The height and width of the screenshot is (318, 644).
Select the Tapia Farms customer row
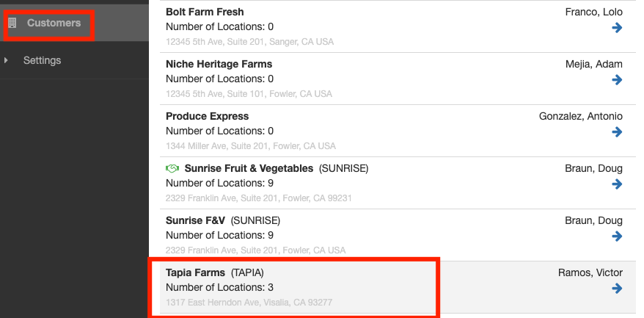coord(293,287)
